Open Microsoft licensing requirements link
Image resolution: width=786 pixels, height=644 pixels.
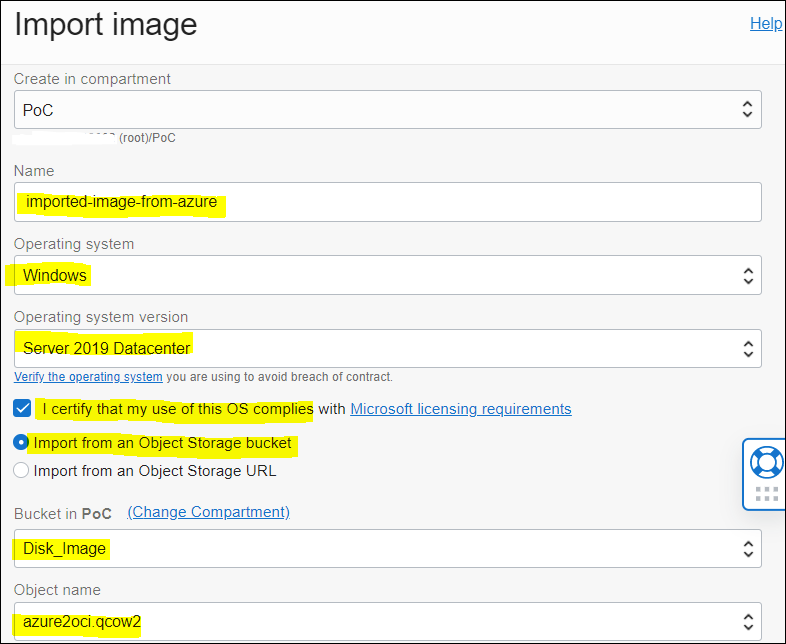pyautogui.click(x=461, y=408)
